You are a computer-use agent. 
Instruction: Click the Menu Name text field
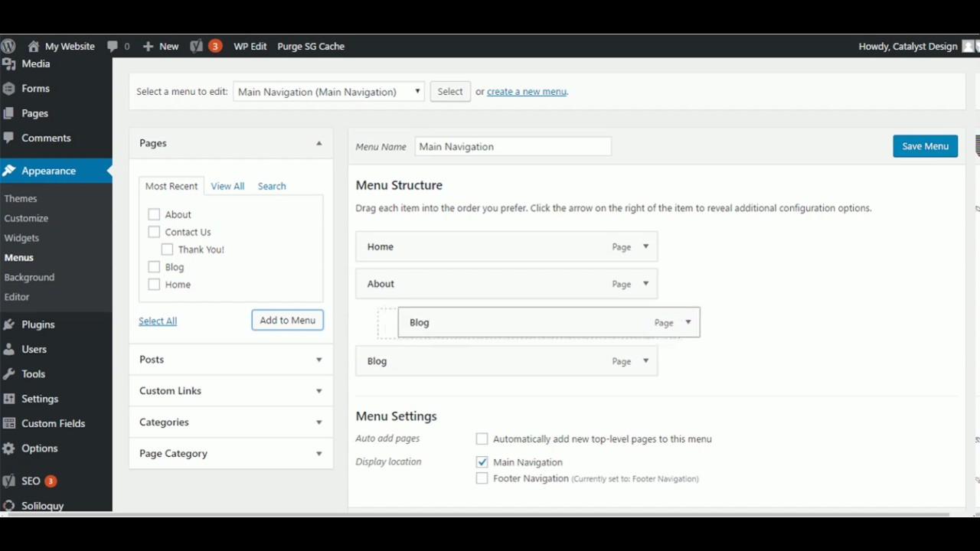click(513, 146)
